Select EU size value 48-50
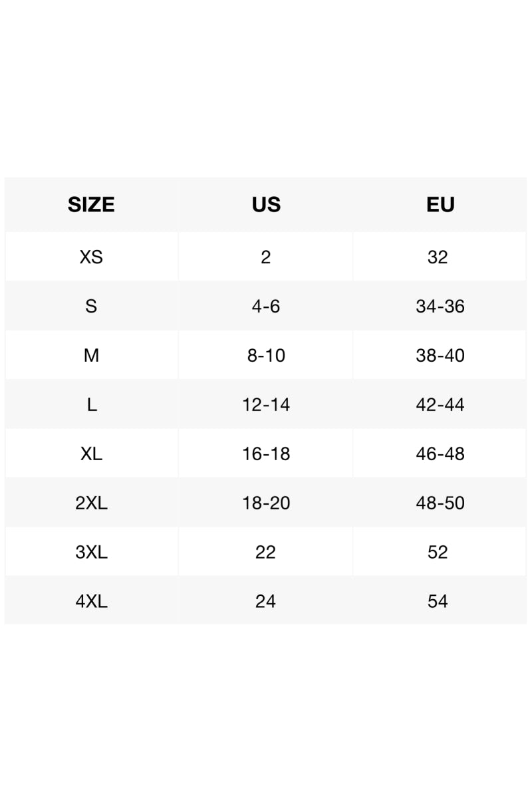Image resolution: width=532 pixels, height=798 pixels. click(440, 503)
